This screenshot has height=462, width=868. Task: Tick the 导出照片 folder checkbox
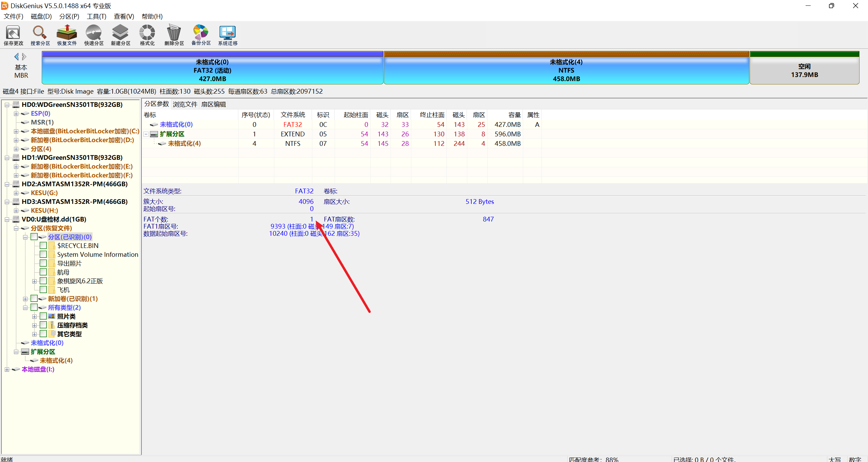click(43, 263)
